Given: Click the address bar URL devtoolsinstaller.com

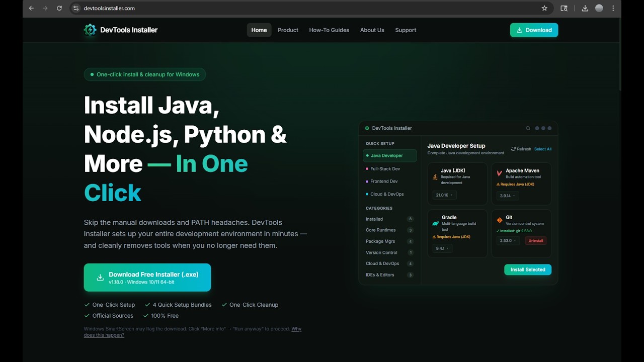Looking at the screenshot, I should (109, 8).
